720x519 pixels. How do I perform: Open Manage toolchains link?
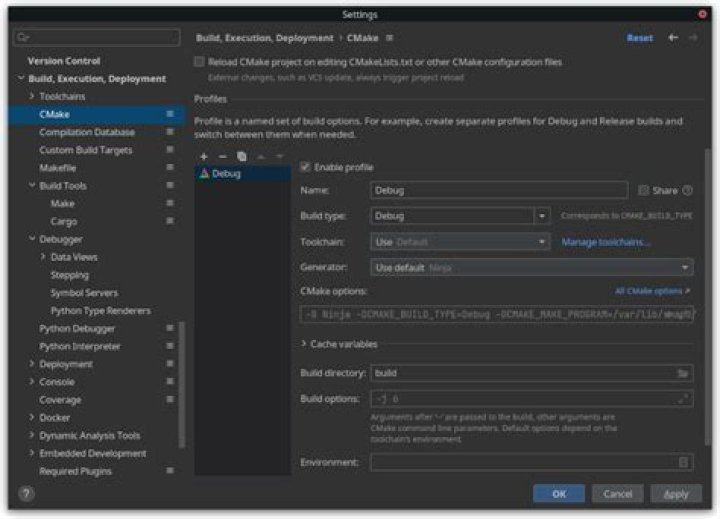[606, 242]
